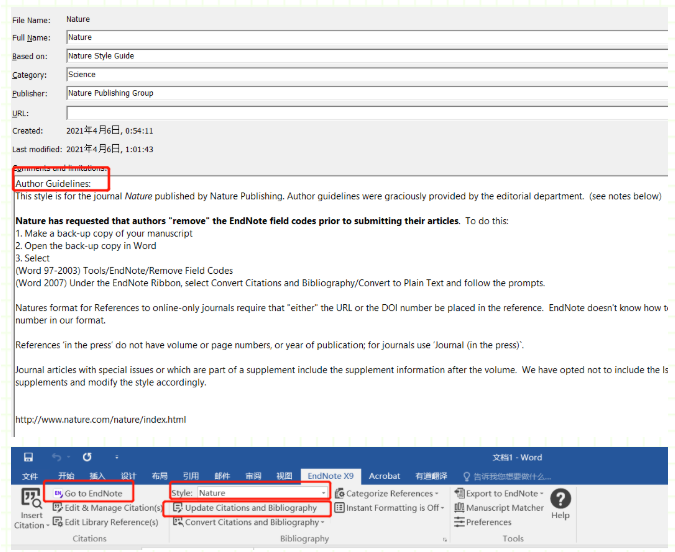Click the Category field containing Science

[367, 74]
